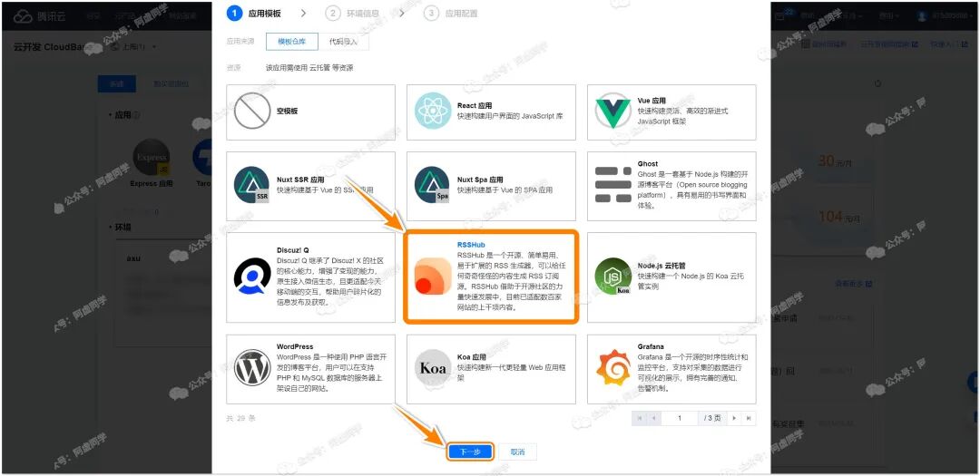Switch source to 代码导入 tab
This screenshot has width=980, height=476.
(343, 42)
